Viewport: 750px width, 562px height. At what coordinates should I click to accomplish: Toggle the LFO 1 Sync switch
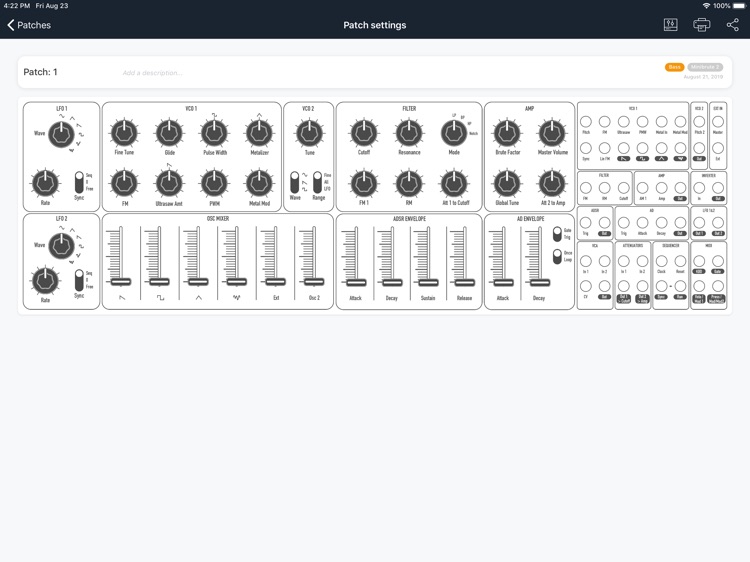click(79, 182)
